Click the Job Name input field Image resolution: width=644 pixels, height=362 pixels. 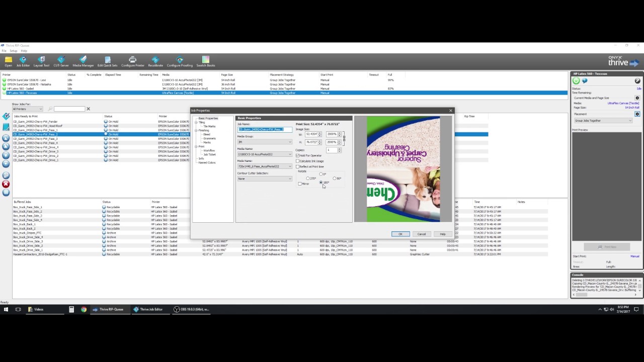265,130
